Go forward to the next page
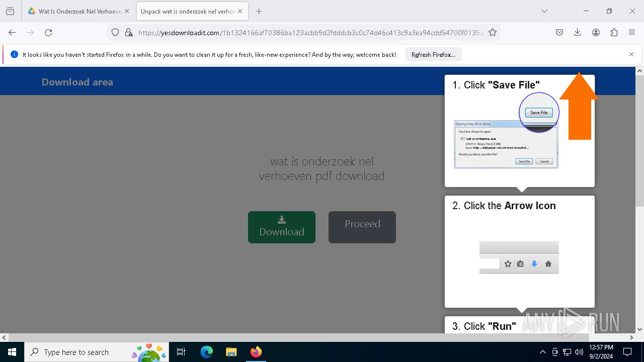 tap(30, 33)
